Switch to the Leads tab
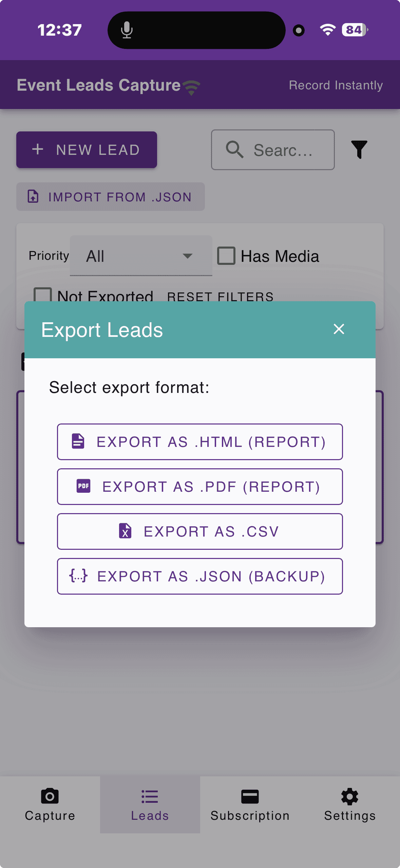Screen dimensions: 400x868 [x=150, y=804]
